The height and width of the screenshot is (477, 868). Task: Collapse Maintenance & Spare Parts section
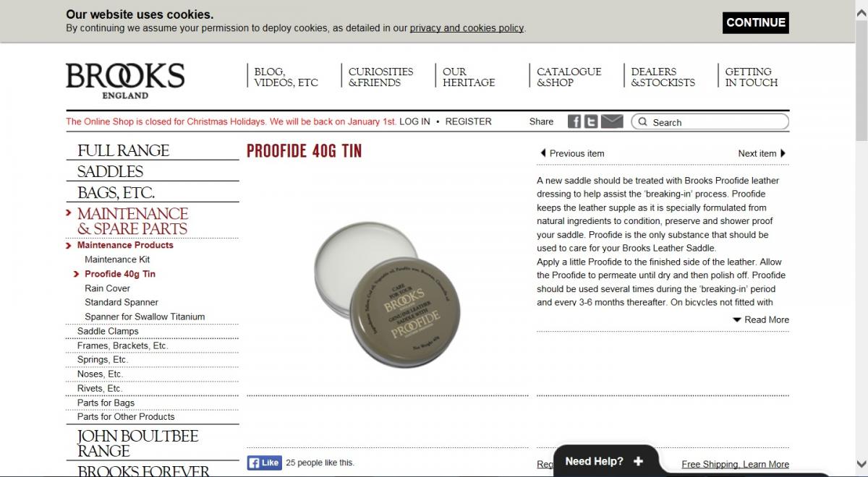[132, 221]
